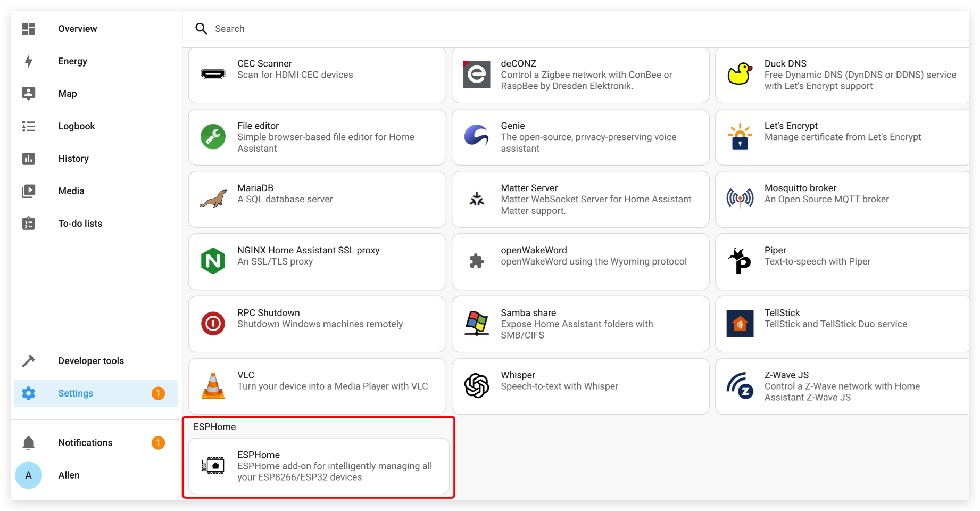The width and height of the screenshot is (980, 511).
Task: Click the Settings notification badge
Action: pyautogui.click(x=158, y=393)
